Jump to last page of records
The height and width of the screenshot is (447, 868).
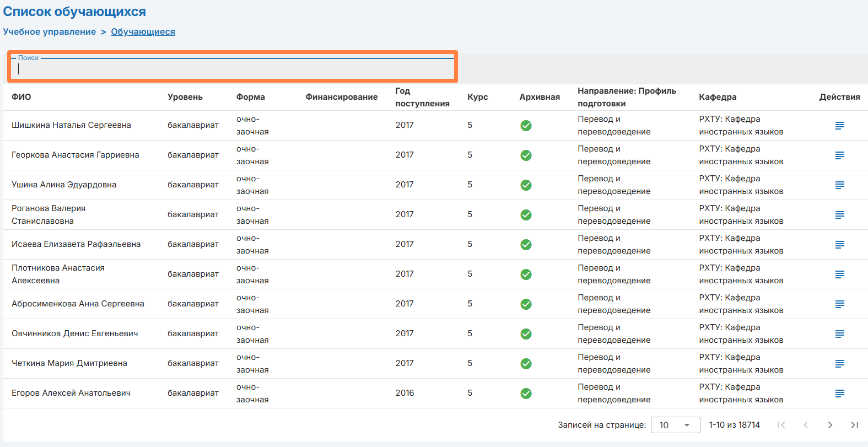point(854,425)
